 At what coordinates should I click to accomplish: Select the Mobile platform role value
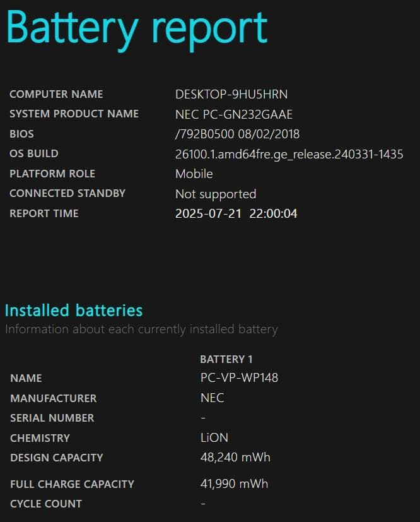(x=194, y=174)
